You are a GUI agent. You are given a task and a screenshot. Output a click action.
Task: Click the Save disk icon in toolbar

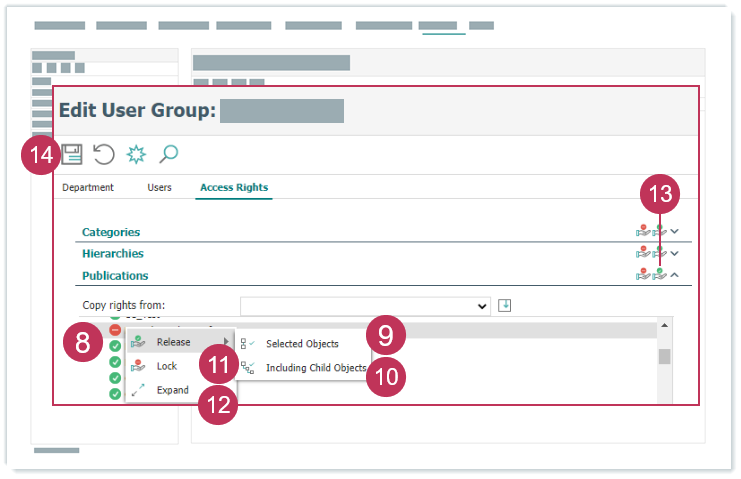point(71,154)
